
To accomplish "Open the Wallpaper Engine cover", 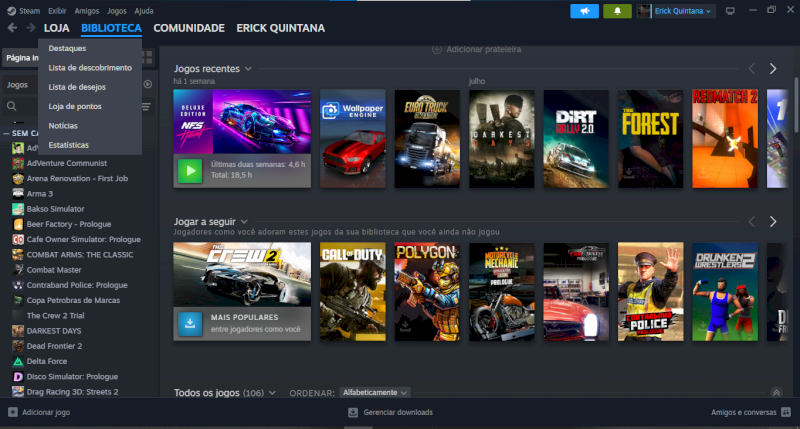I will pyautogui.click(x=353, y=139).
